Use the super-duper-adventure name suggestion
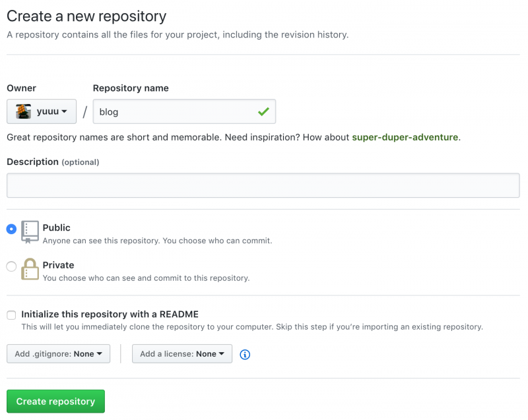This screenshot has height=420, width=528. pos(405,138)
